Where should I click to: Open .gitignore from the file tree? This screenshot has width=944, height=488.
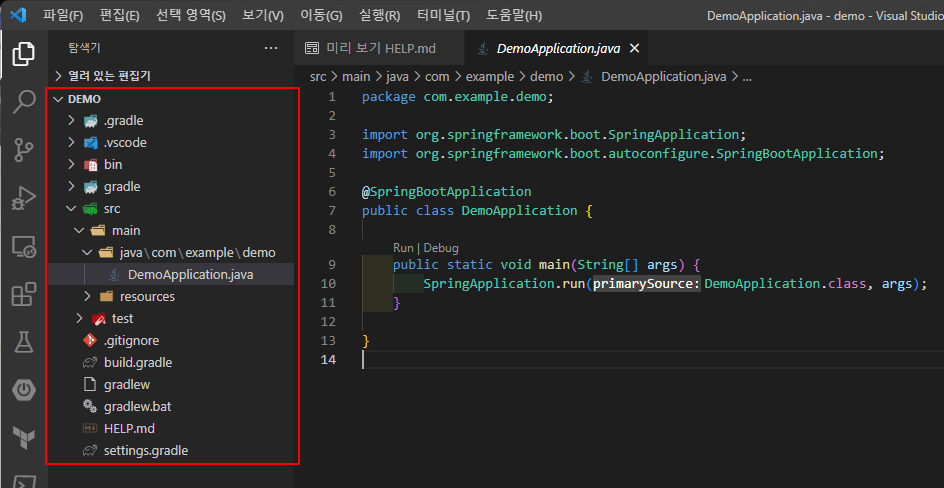pyautogui.click(x=171, y=341)
